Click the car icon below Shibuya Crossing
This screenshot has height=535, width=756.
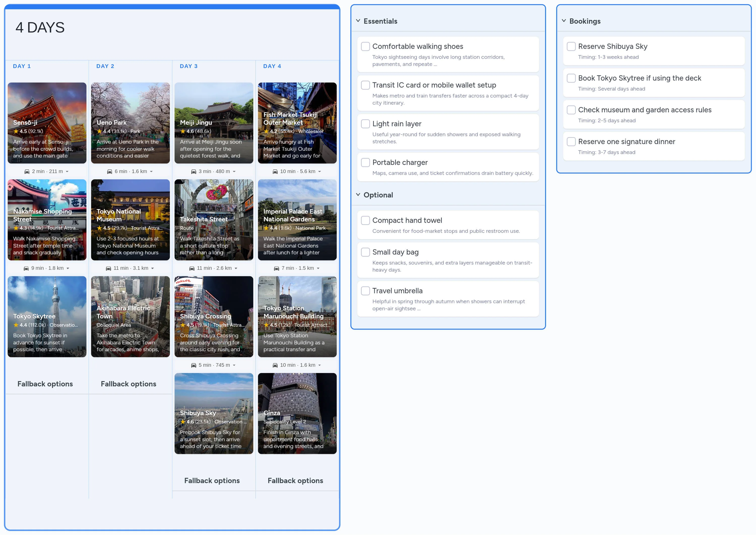point(194,365)
